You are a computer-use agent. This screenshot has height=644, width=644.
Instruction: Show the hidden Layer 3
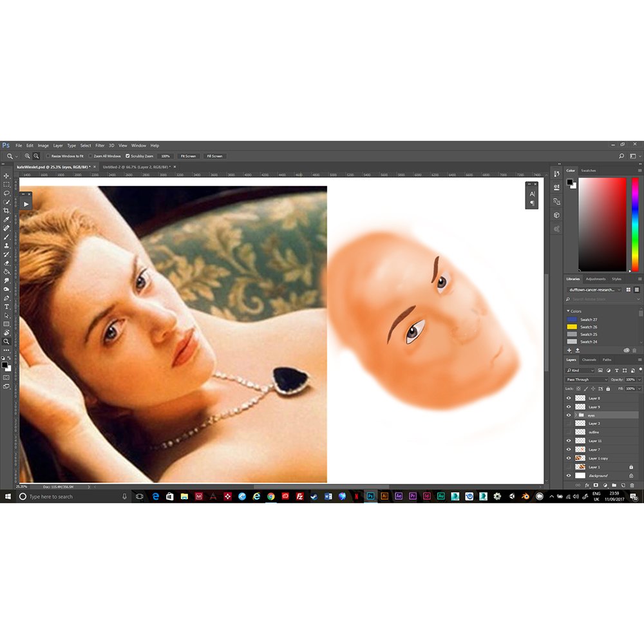coord(569,424)
